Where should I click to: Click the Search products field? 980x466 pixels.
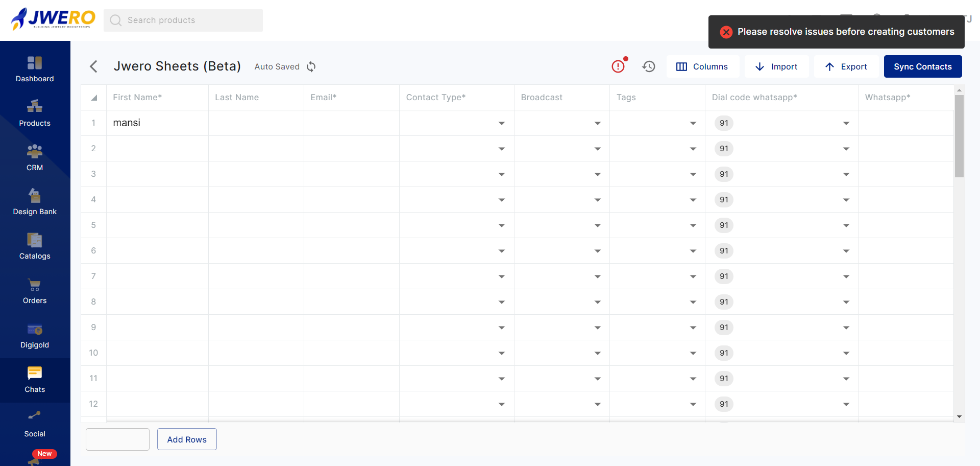(184, 20)
